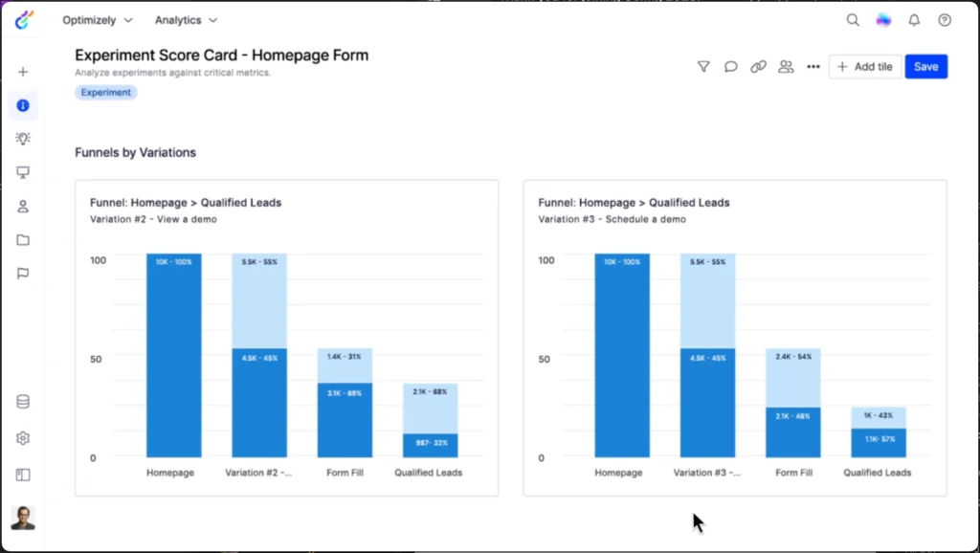Open the colorful profile orb icon
The height and width of the screenshot is (553, 980).
[883, 20]
